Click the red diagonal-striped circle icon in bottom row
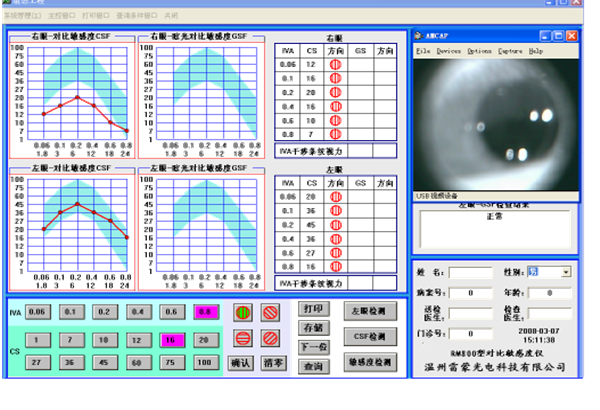 269,338
